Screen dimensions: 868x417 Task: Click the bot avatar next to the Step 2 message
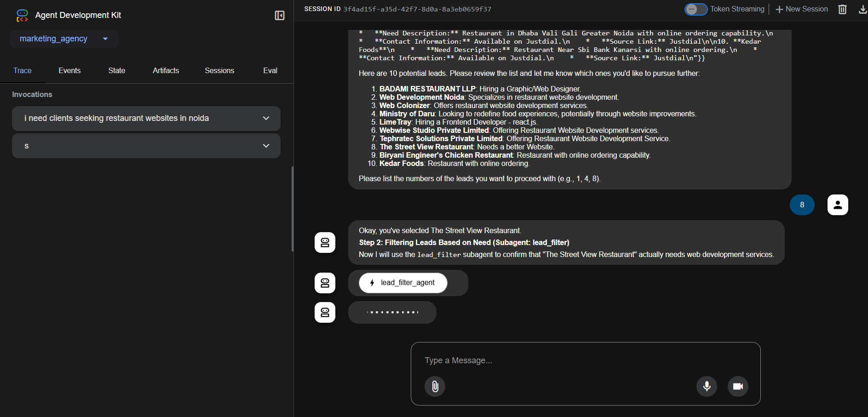(325, 242)
